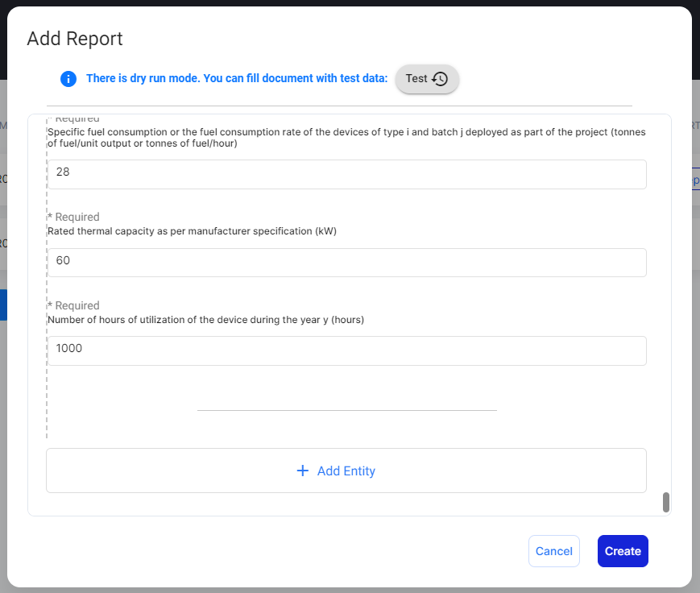The height and width of the screenshot is (593, 700).
Task: Click the history clock icon beside Test
Action: pyautogui.click(x=440, y=79)
